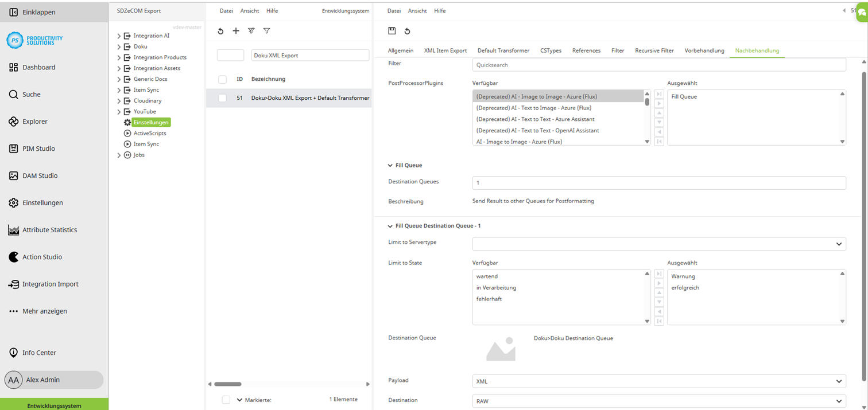Open the Payload dropdown showing XML
868x410 pixels.
click(x=659, y=381)
